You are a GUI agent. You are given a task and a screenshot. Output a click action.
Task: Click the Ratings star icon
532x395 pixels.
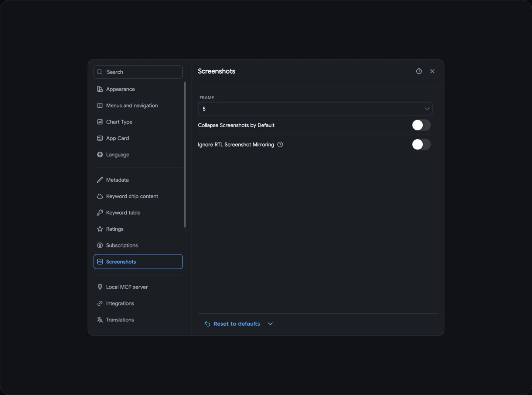(100, 229)
